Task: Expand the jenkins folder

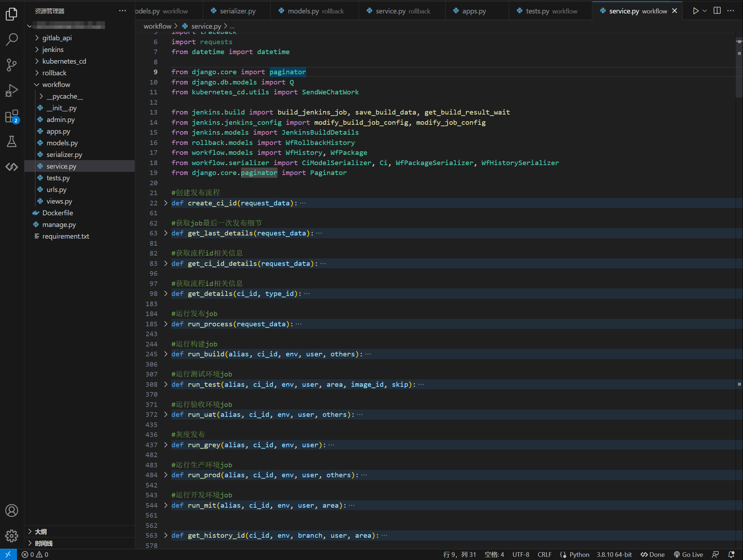Action: [80, 49]
